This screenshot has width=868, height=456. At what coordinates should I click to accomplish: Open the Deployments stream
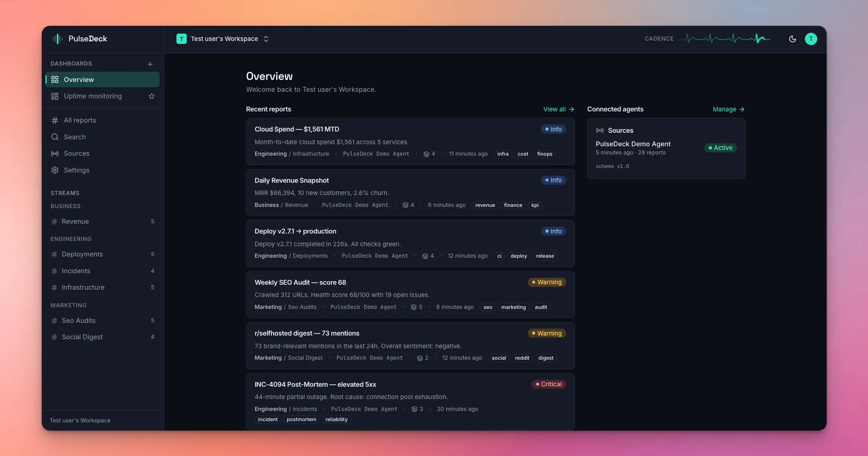coord(102,254)
